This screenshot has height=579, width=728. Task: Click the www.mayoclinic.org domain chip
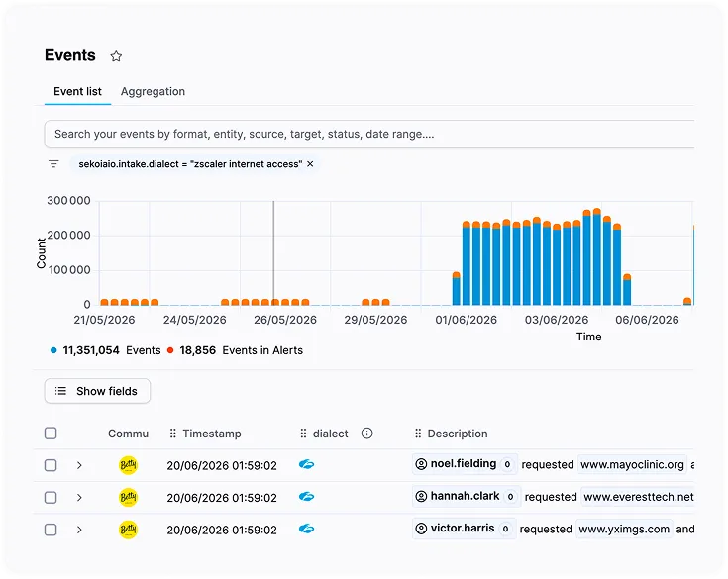pos(632,464)
